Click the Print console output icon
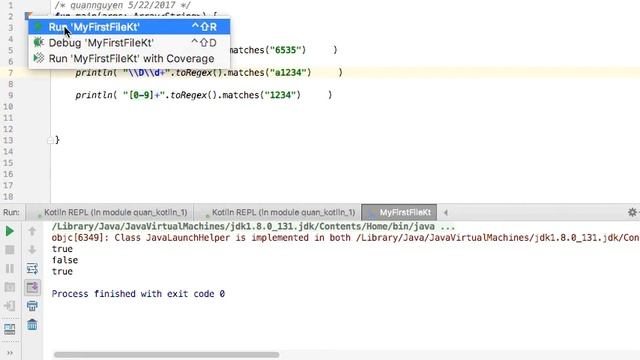 pos(32,306)
